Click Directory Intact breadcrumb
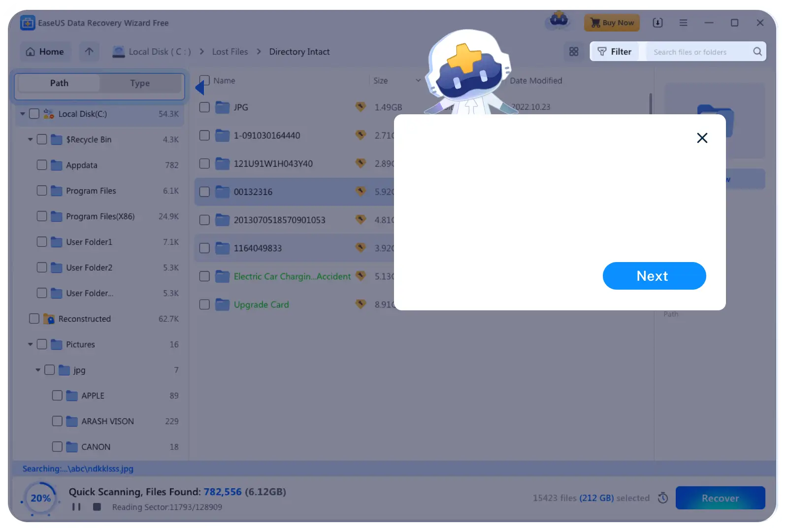 pyautogui.click(x=299, y=52)
